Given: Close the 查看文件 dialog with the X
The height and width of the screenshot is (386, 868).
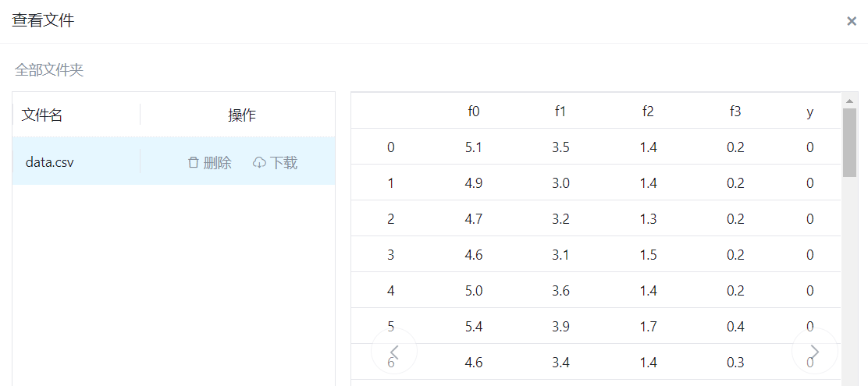Looking at the screenshot, I should 852,21.
